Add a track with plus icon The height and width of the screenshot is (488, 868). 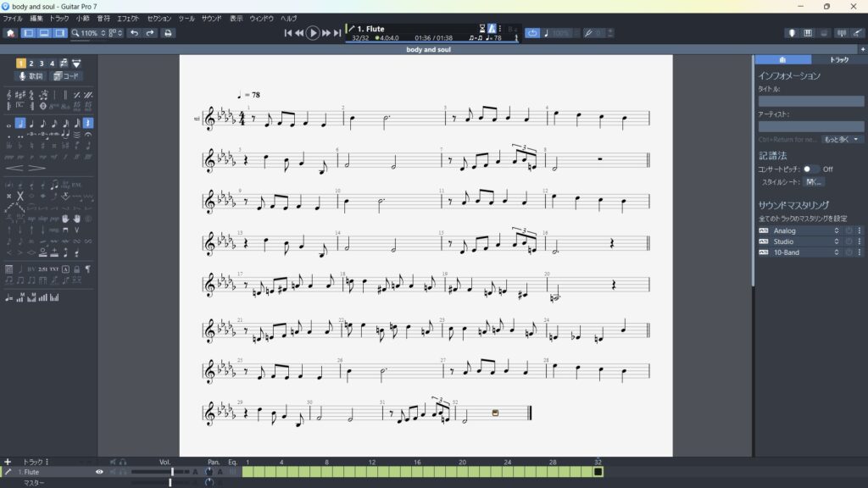(8, 462)
